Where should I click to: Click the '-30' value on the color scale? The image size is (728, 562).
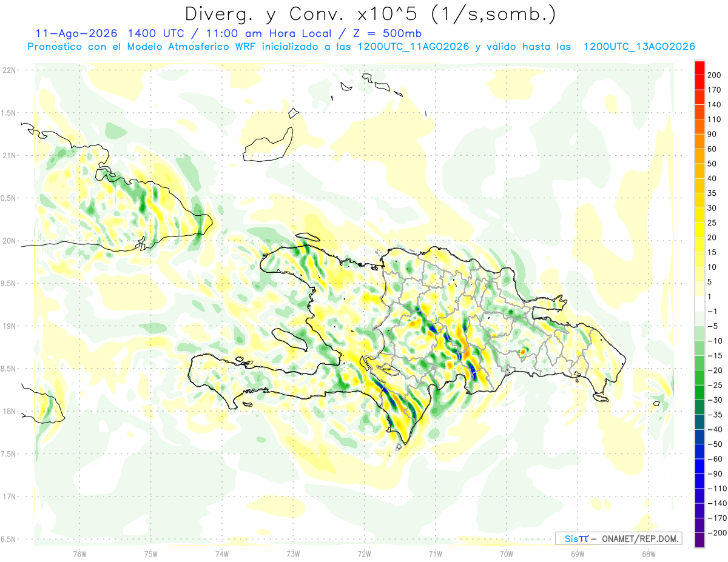coord(715,401)
